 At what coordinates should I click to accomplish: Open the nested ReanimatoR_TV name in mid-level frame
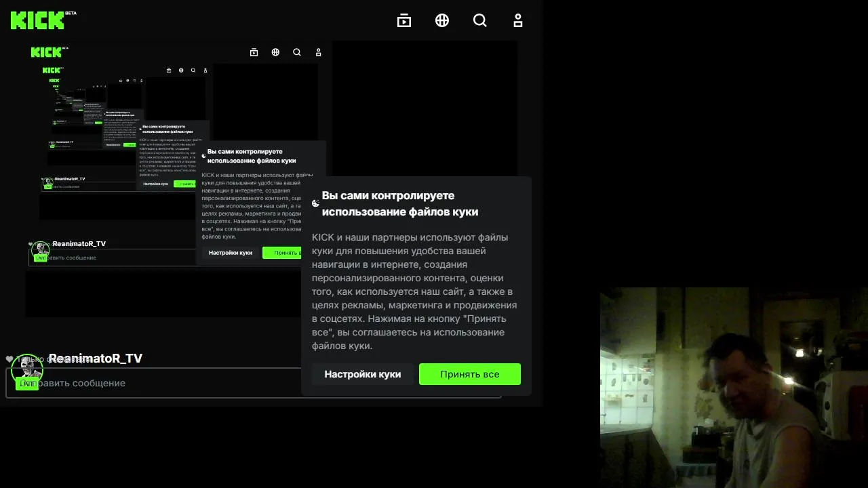79,243
